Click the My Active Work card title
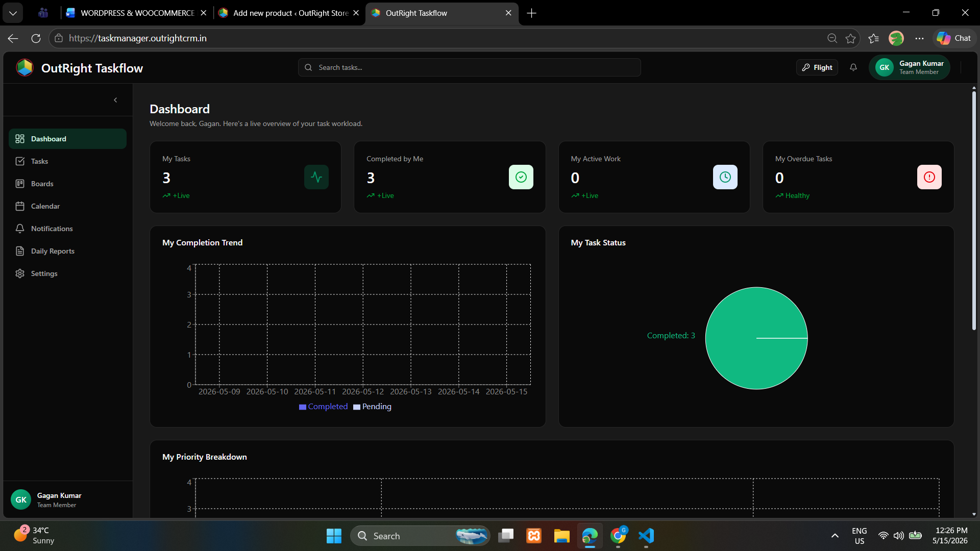Screen dimensions: 980x551 click(596, 159)
